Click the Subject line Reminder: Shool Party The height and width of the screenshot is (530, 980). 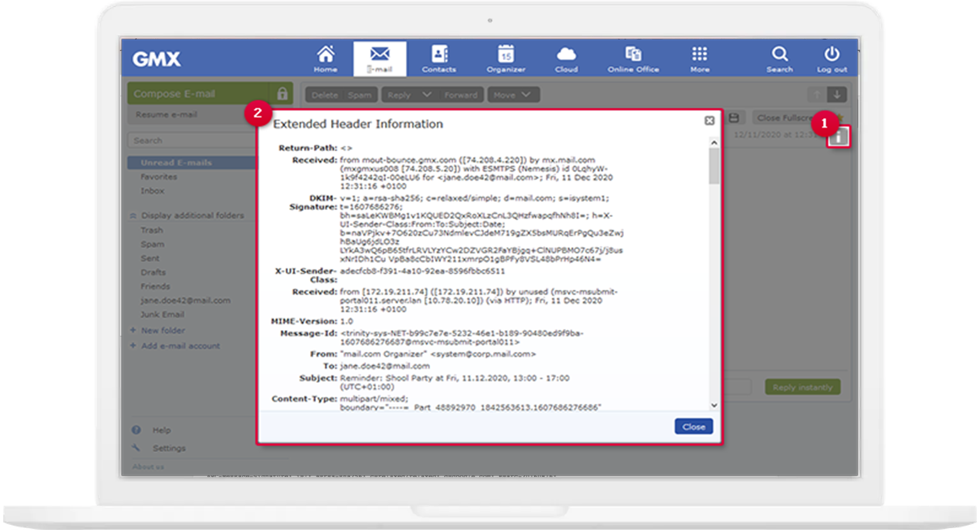455,382
